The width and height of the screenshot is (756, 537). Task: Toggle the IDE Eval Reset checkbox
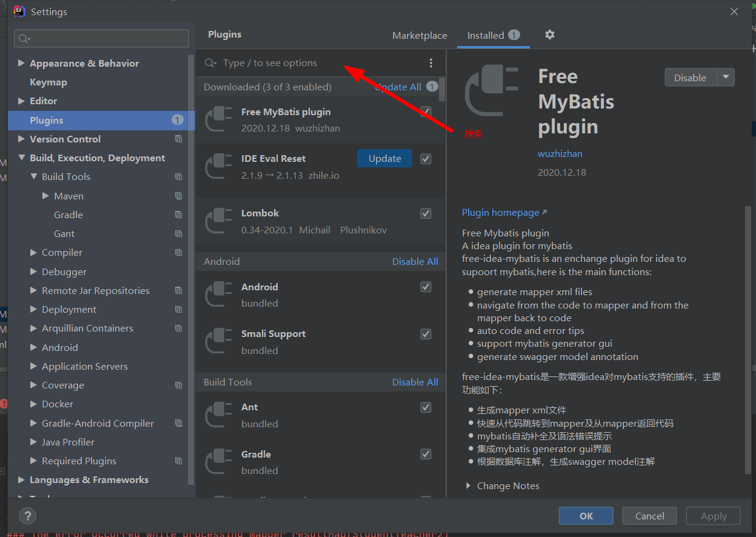coord(426,158)
